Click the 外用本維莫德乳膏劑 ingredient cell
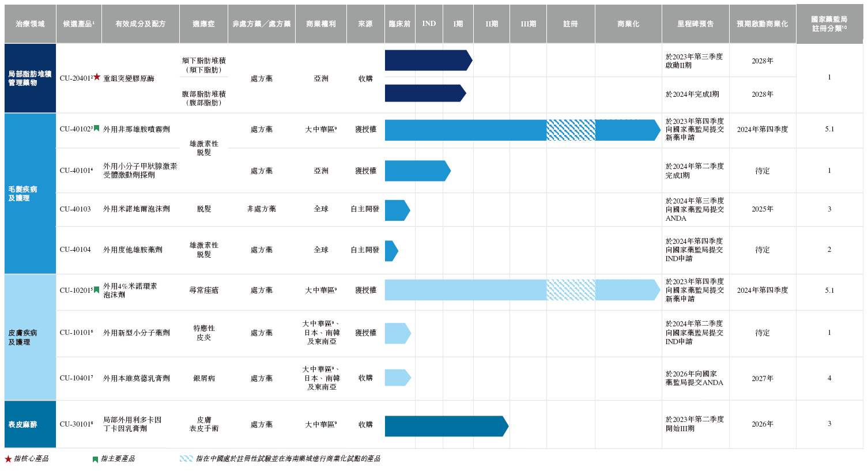The height and width of the screenshot is (471, 868). [137, 378]
